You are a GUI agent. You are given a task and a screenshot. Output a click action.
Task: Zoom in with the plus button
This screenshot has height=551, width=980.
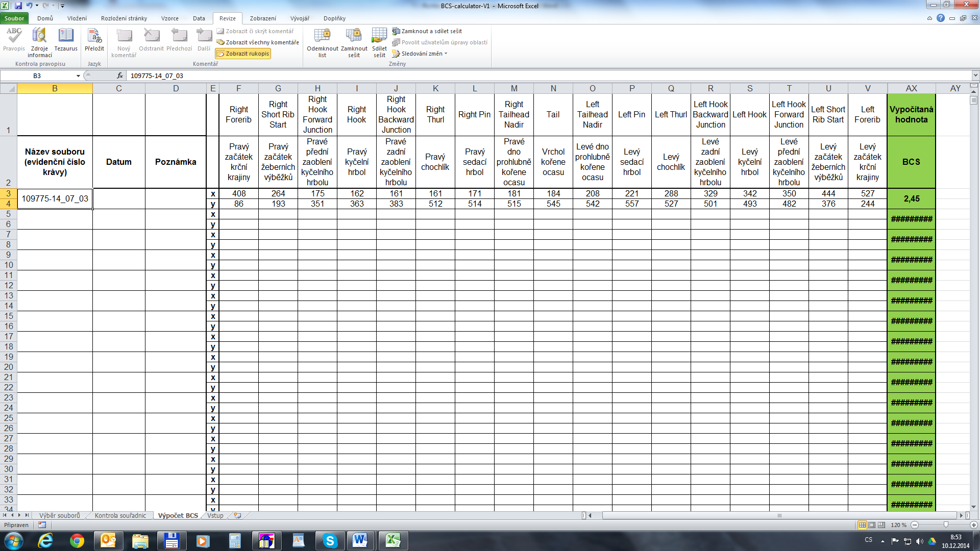974,524
